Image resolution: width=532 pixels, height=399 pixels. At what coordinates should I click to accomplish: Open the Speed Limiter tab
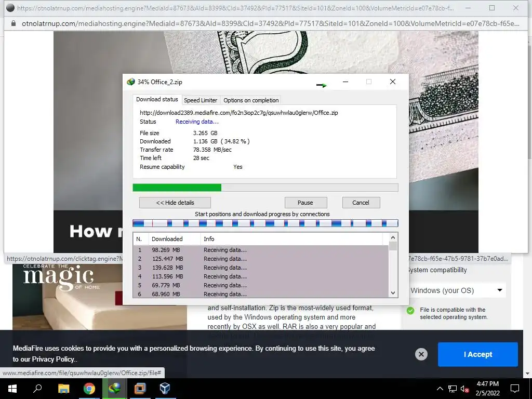(200, 100)
